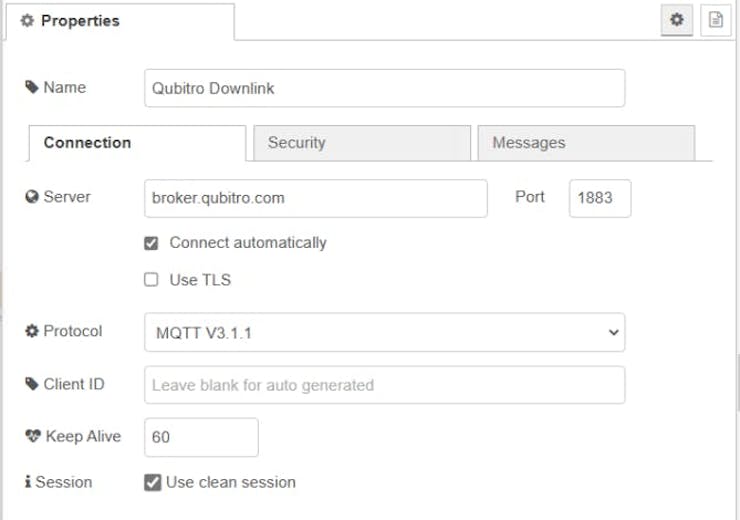Image resolution: width=740 pixels, height=520 pixels.
Task: Click the tag icon beside Client ID
Action: (31, 384)
